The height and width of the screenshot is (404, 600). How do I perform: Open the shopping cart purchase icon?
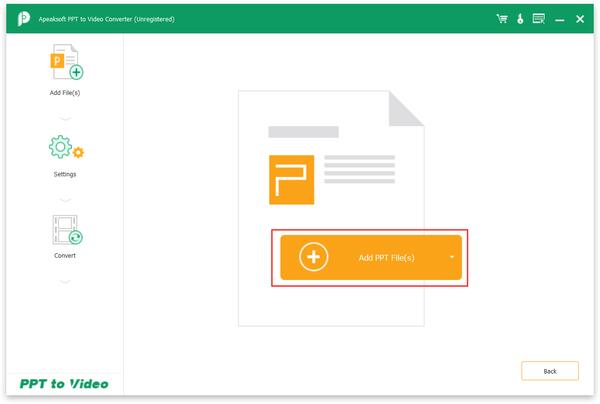click(x=502, y=18)
